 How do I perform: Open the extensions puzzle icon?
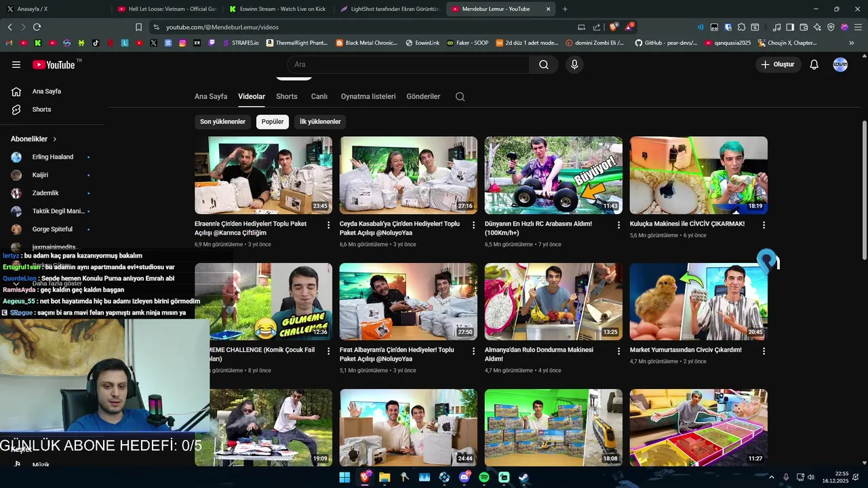click(x=741, y=27)
